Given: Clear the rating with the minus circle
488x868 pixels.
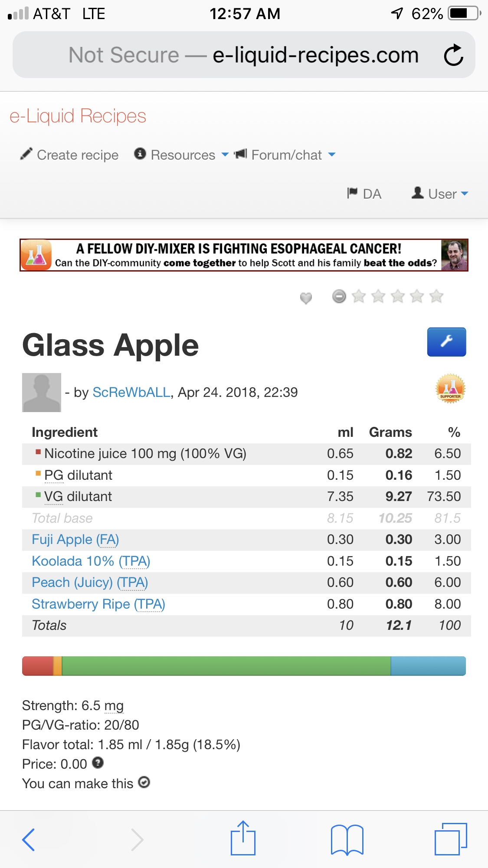Looking at the screenshot, I should pos(339,296).
